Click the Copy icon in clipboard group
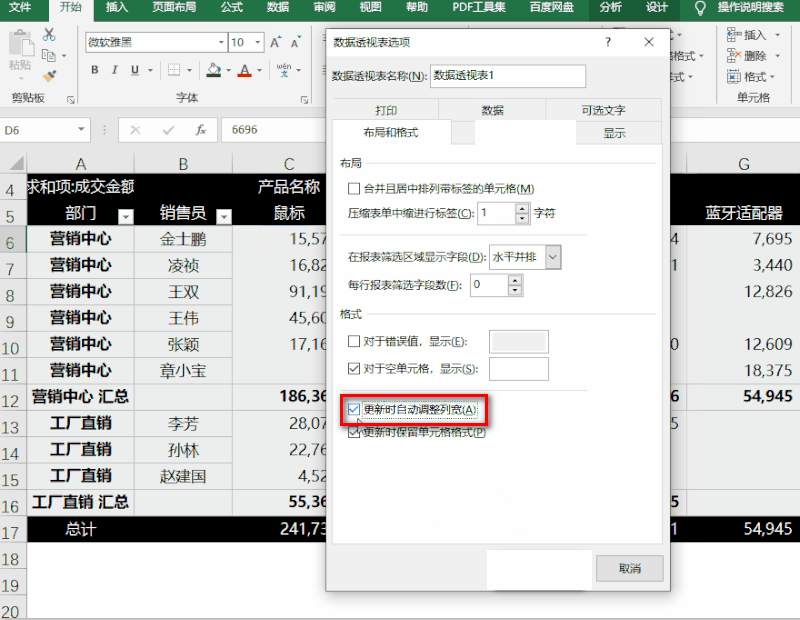The height and width of the screenshot is (620, 800). (49, 55)
